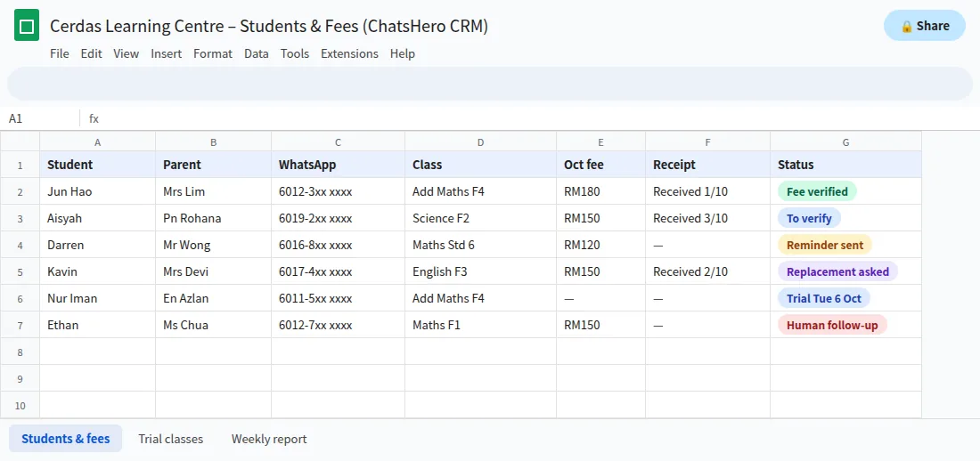Open the Tools menu

pyautogui.click(x=294, y=53)
